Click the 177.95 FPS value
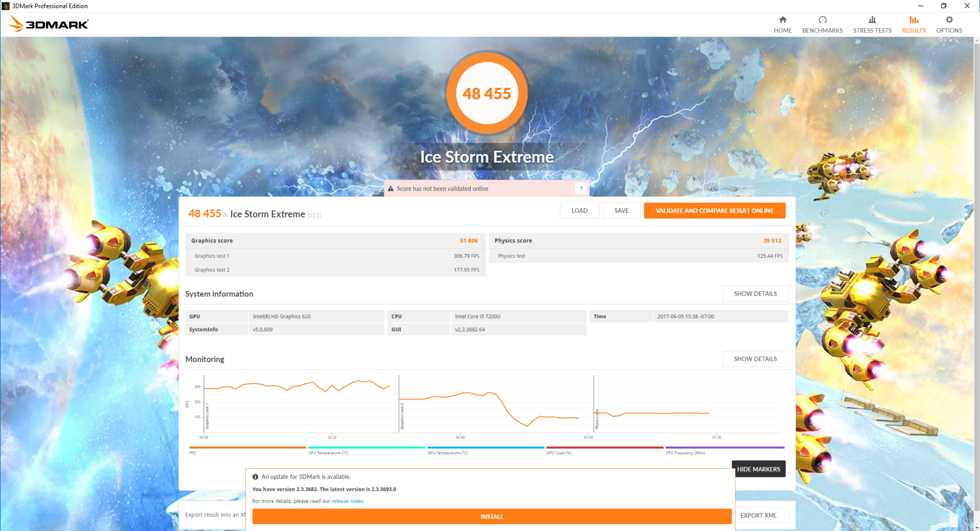980x531 pixels. click(467, 270)
